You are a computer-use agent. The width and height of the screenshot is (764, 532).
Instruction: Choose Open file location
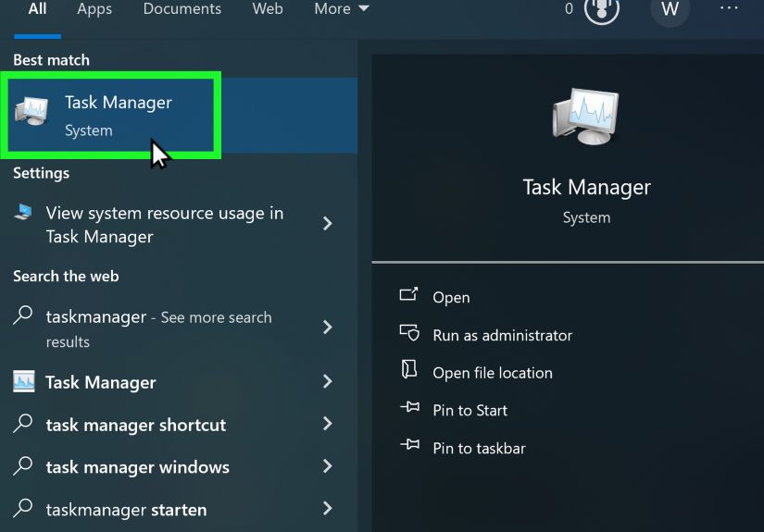coord(493,373)
